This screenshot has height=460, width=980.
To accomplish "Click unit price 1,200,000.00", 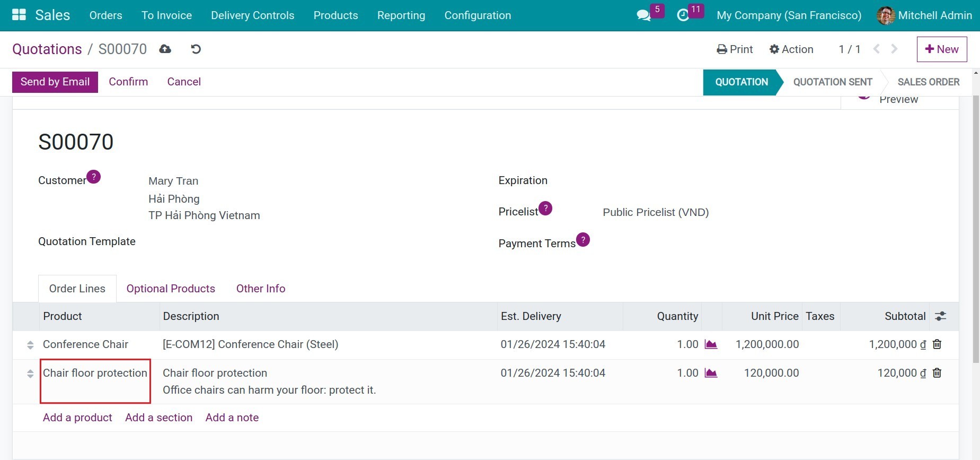I will (x=767, y=344).
